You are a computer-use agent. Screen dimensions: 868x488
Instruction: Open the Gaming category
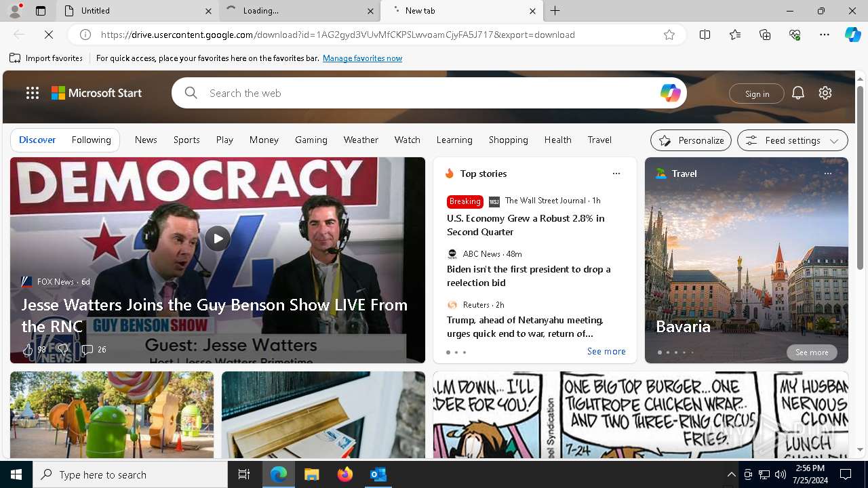coord(311,140)
